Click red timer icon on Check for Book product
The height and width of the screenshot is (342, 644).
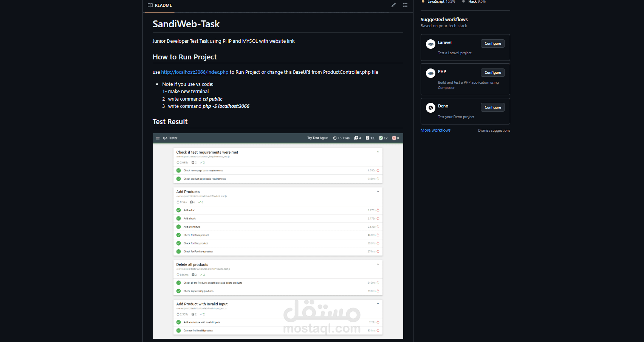pyautogui.click(x=378, y=235)
